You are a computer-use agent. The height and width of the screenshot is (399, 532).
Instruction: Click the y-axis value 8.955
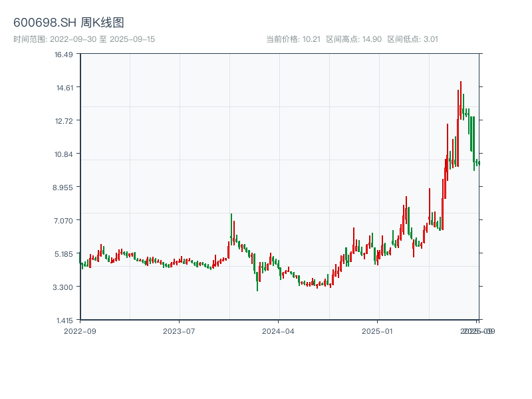[x=63, y=188]
